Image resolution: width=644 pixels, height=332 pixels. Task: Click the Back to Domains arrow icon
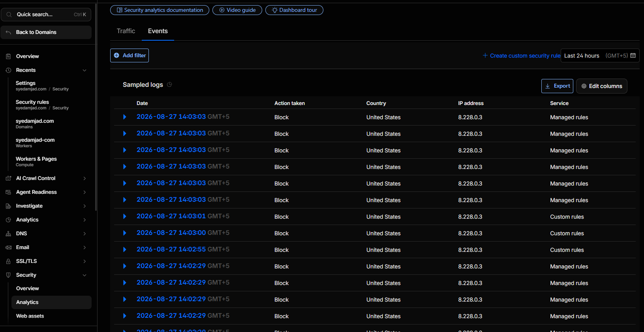(x=8, y=32)
